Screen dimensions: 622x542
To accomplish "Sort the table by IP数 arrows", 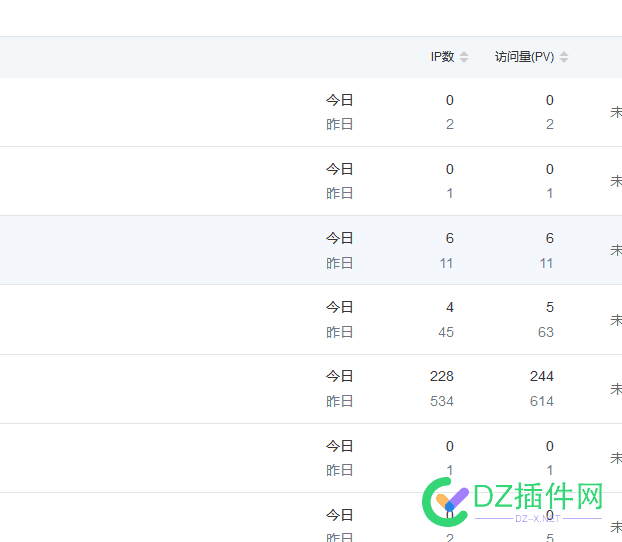I will click(464, 57).
